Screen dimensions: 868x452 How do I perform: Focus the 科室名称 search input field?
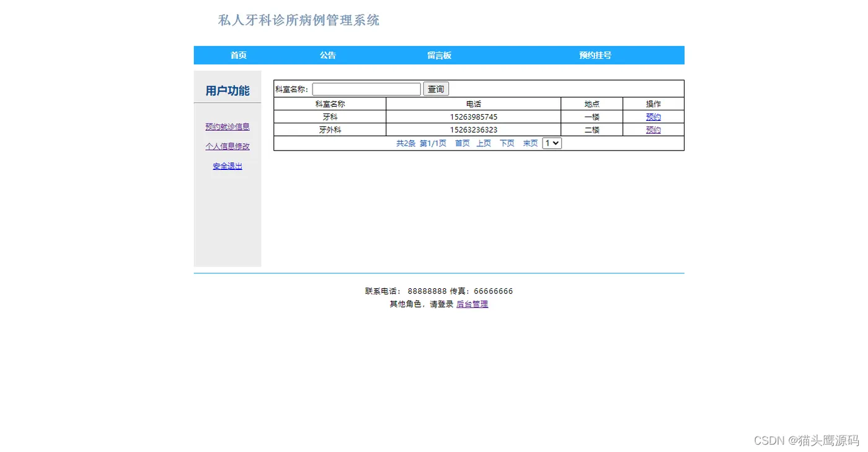366,89
